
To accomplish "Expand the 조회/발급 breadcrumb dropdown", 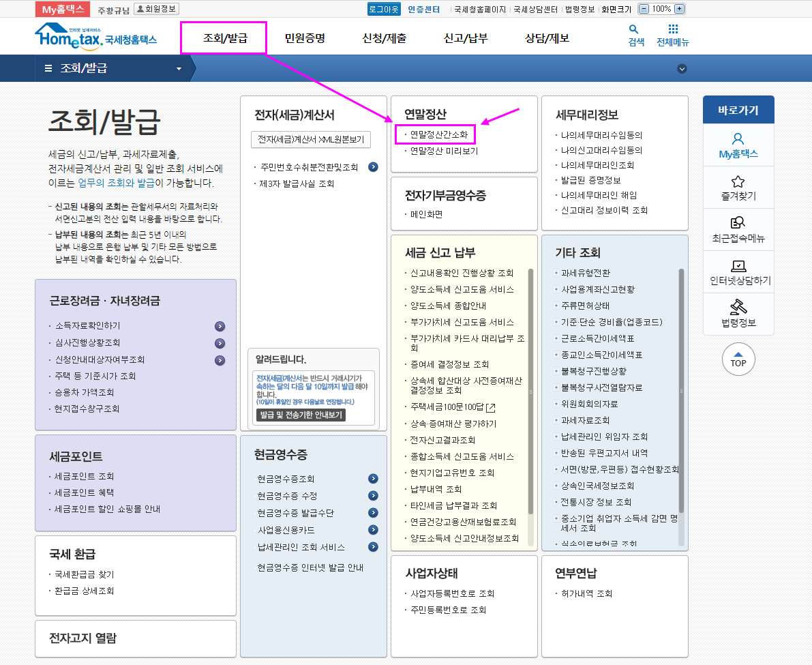I will pos(179,69).
